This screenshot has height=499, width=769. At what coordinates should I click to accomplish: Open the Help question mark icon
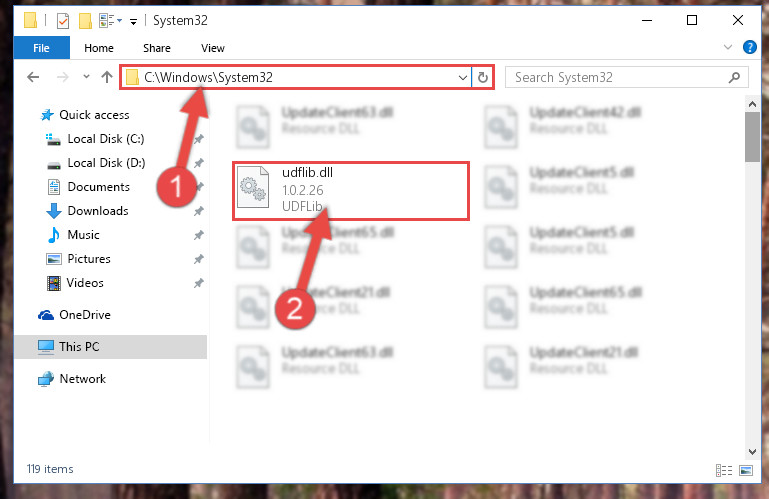[x=749, y=47]
